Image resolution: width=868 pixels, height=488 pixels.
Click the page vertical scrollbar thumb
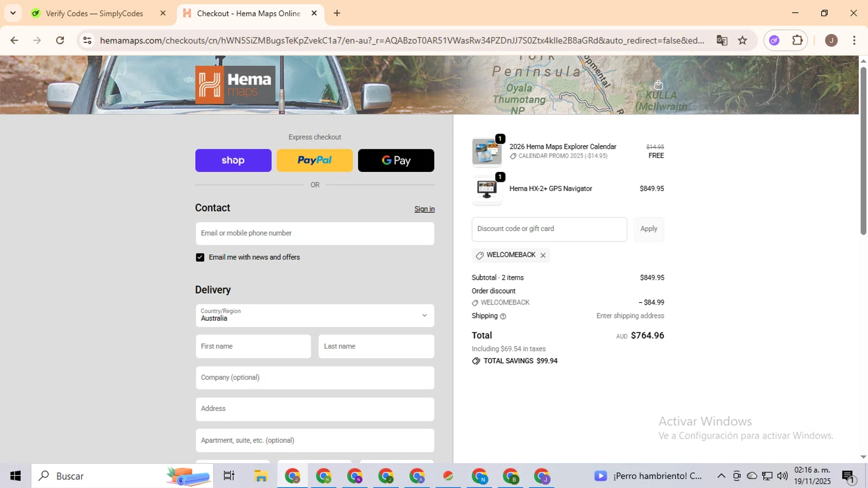coord(863,151)
